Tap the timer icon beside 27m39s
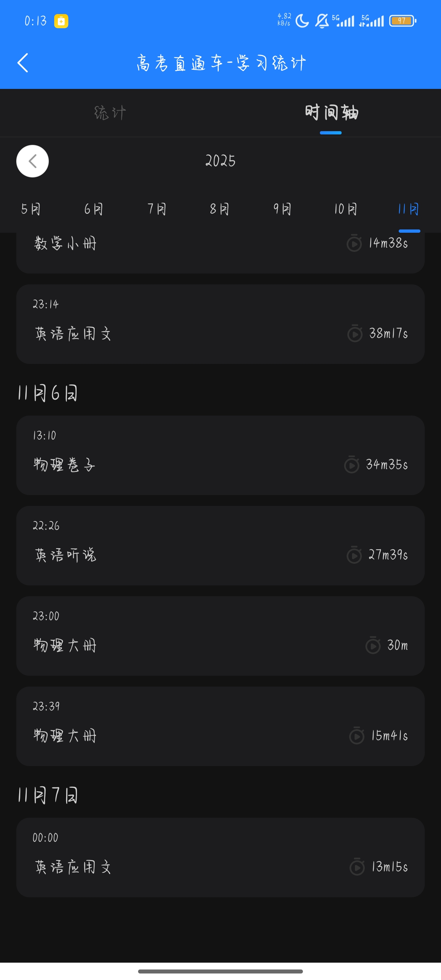This screenshot has height=980, width=441. [354, 555]
